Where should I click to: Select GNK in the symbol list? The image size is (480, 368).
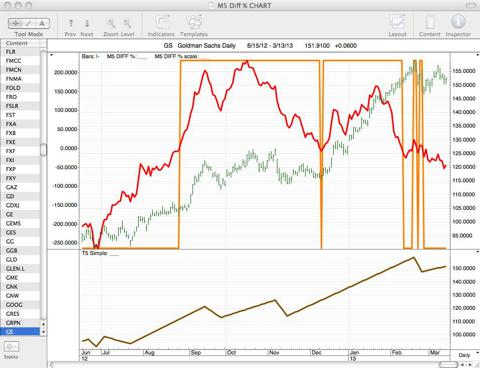tap(20, 287)
